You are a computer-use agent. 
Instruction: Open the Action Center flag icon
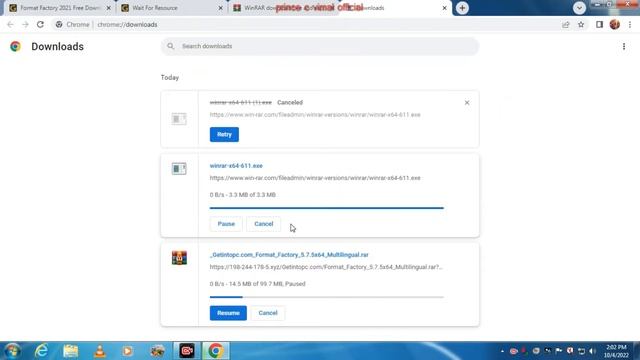[x=559, y=351]
